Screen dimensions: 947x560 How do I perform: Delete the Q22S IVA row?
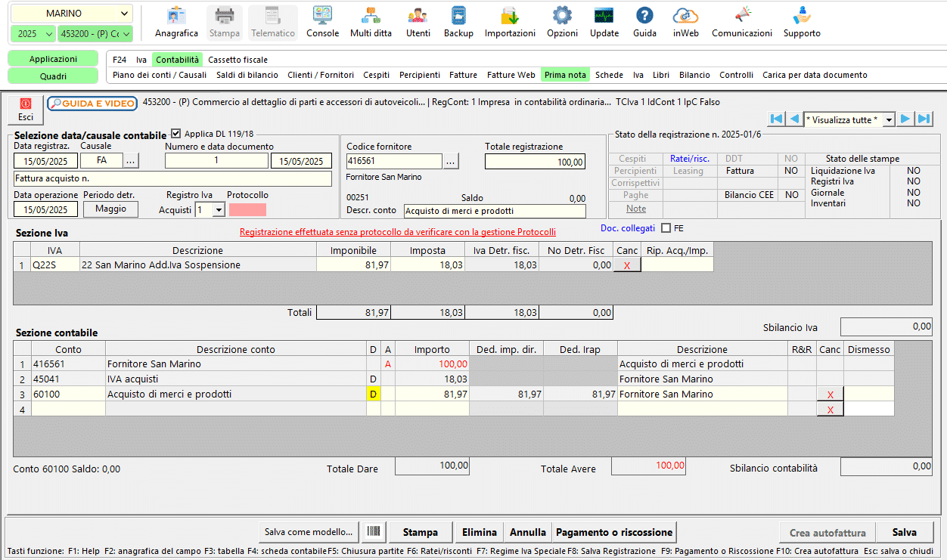(627, 265)
